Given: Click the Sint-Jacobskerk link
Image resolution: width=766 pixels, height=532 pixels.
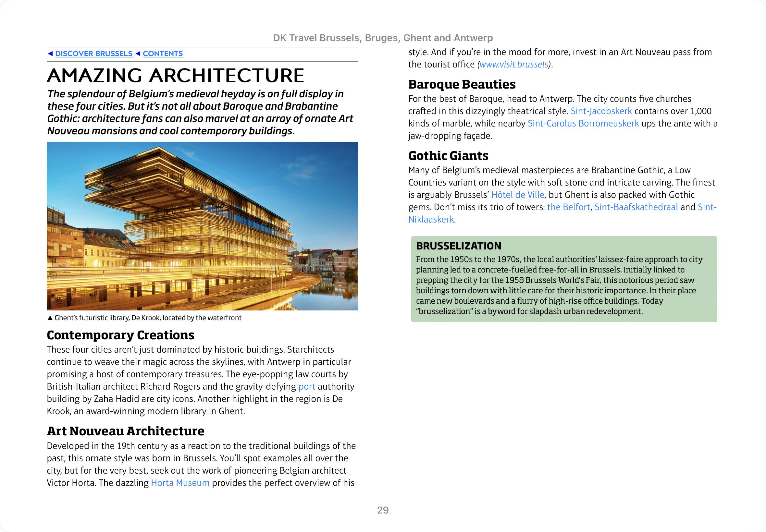Looking at the screenshot, I should coord(601,111).
